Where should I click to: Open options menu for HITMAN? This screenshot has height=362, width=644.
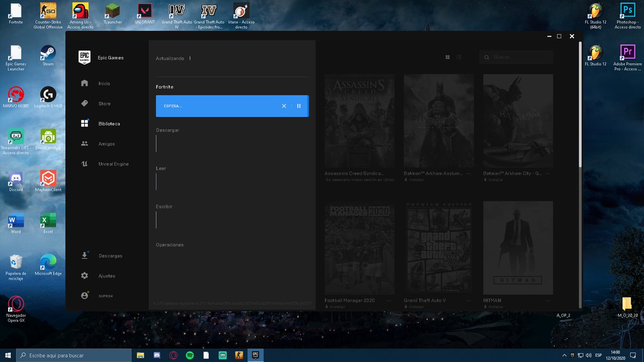point(548,301)
